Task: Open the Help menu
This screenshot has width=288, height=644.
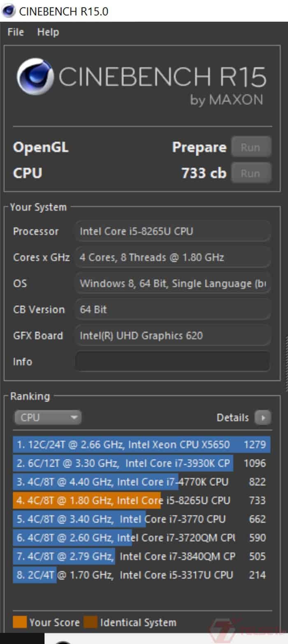Action: [48, 32]
